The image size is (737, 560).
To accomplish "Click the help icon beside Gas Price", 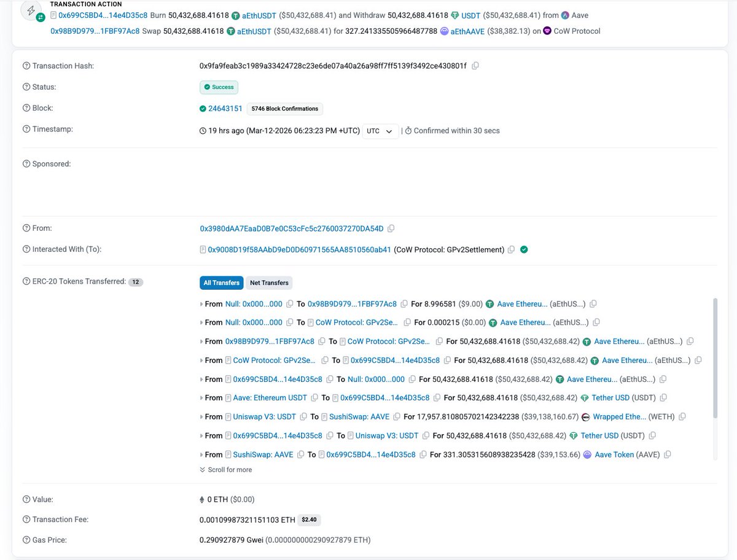I will [26, 540].
